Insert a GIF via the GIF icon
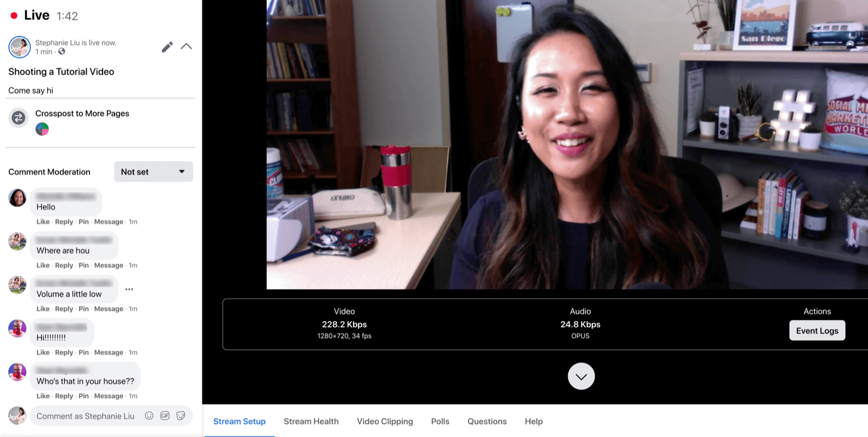The width and height of the screenshot is (868, 437). pos(165,416)
